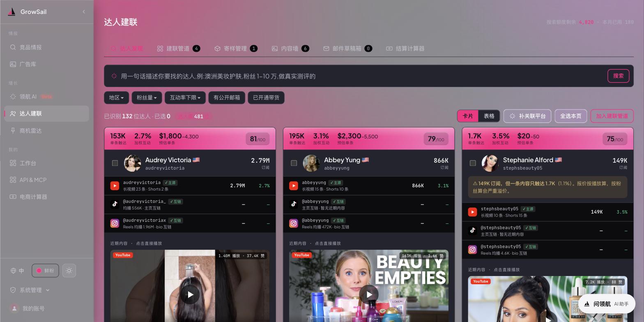This screenshot has width=644, height=322.
Task: Click the grid icon beside API & MCP
Action: point(13,180)
